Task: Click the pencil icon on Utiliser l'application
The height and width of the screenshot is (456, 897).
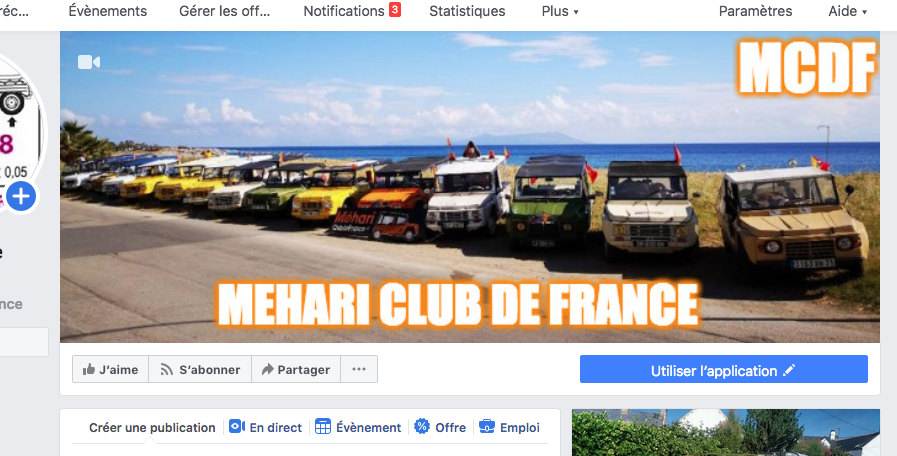Action: click(x=789, y=370)
